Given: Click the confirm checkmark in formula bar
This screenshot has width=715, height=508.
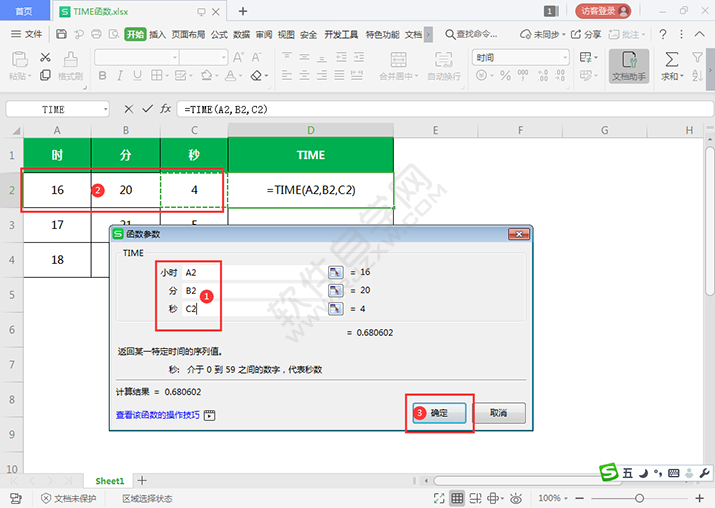Looking at the screenshot, I should click(147, 109).
